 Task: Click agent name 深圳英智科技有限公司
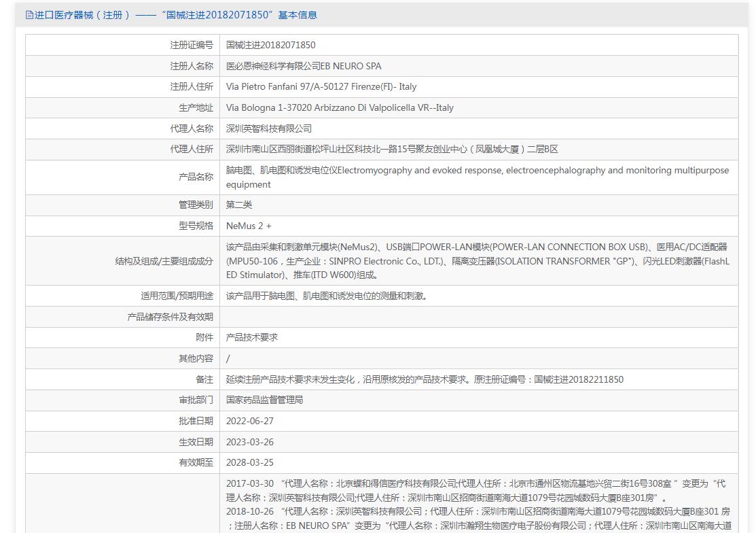click(269, 128)
